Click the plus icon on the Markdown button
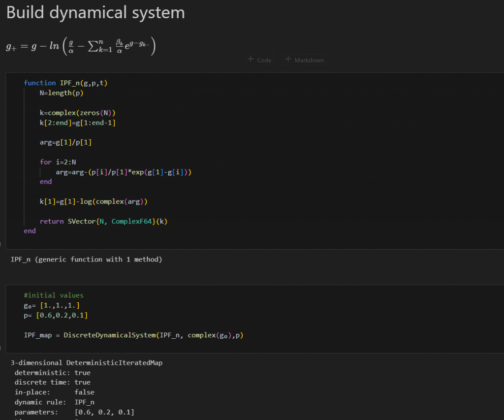This screenshot has height=420, width=504. pos(288,60)
